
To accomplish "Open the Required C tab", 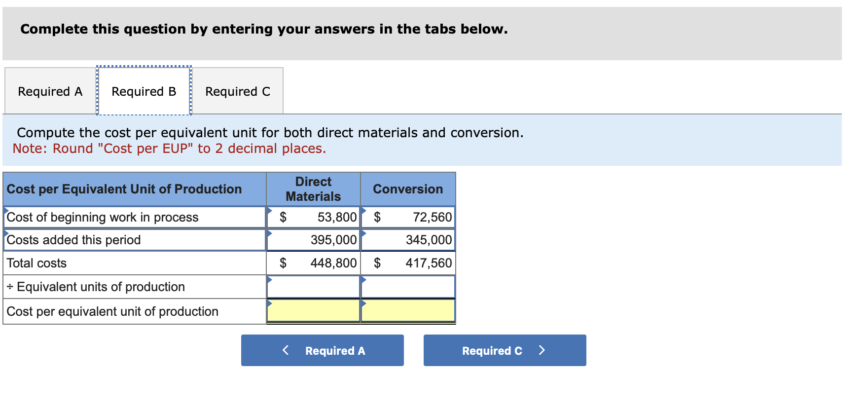I will click(x=238, y=91).
